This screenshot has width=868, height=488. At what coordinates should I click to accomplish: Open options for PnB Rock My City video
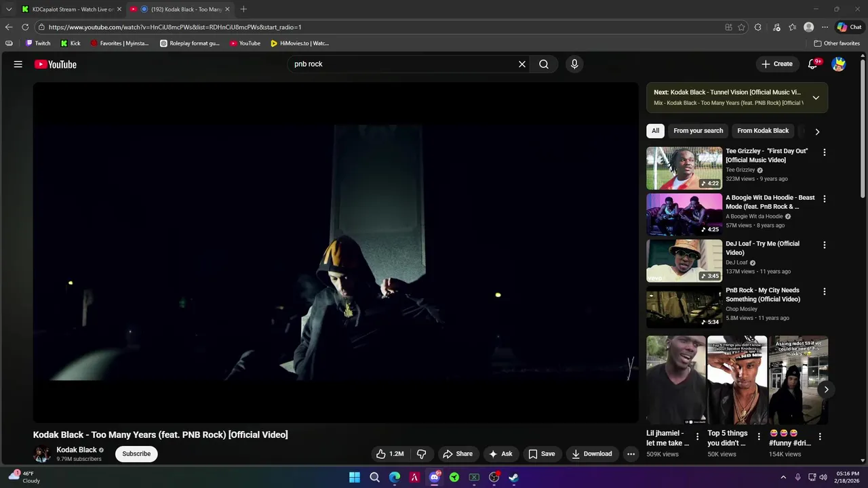point(825,291)
